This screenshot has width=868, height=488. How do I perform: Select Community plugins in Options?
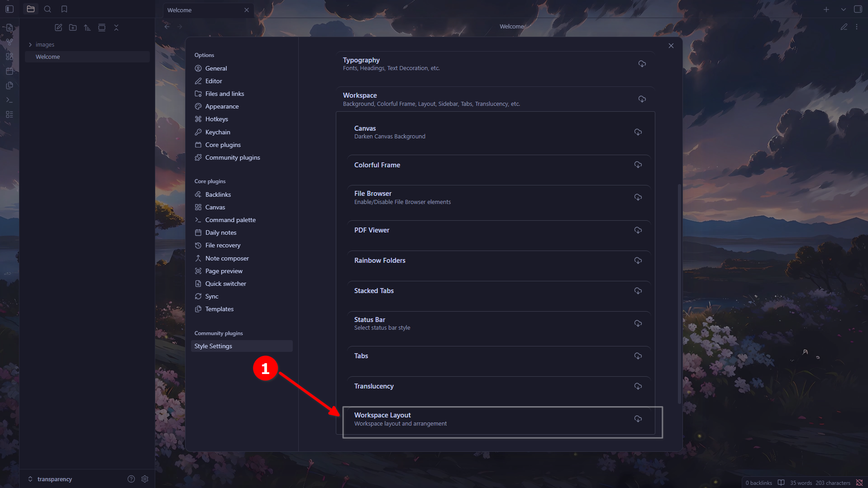pos(232,157)
